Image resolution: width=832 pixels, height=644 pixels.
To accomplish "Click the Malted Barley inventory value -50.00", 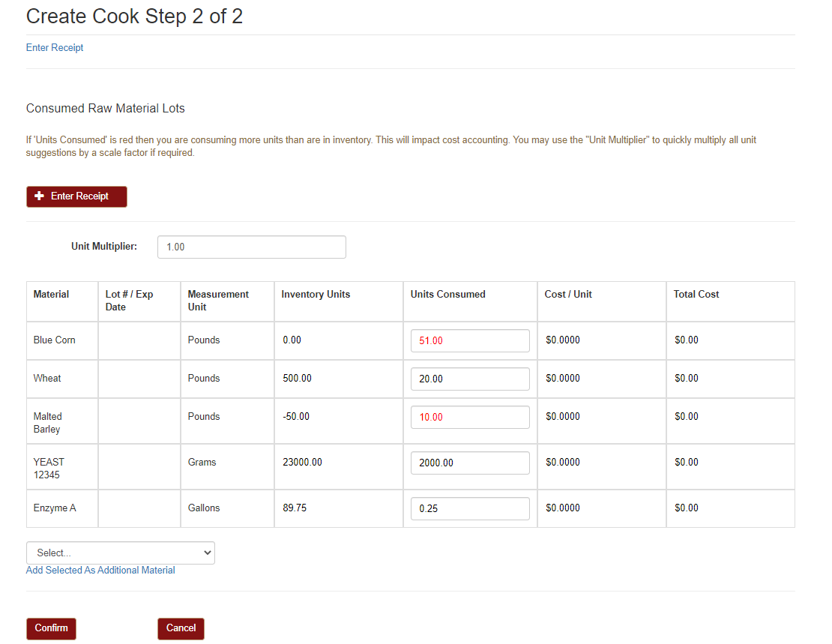I will point(296,417).
